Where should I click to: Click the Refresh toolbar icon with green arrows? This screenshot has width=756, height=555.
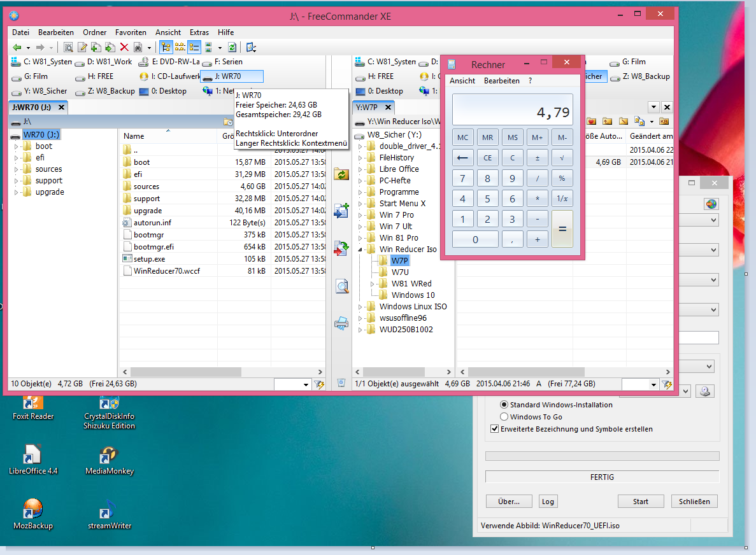tap(232, 47)
